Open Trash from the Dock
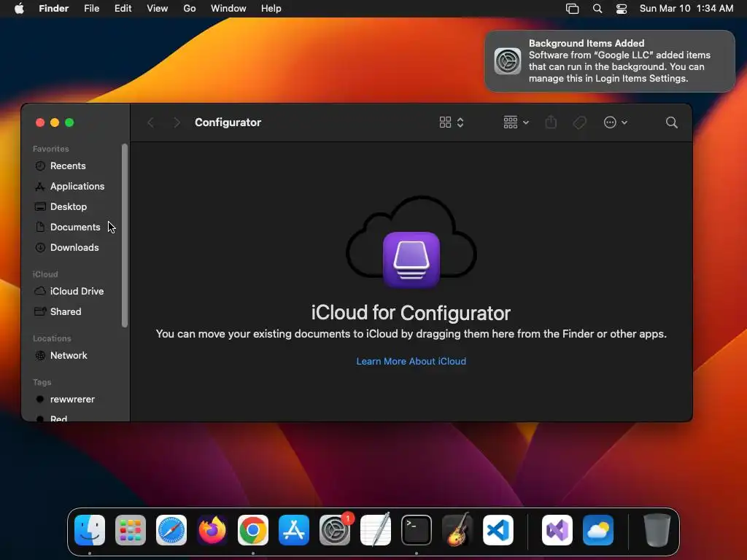 [657, 530]
